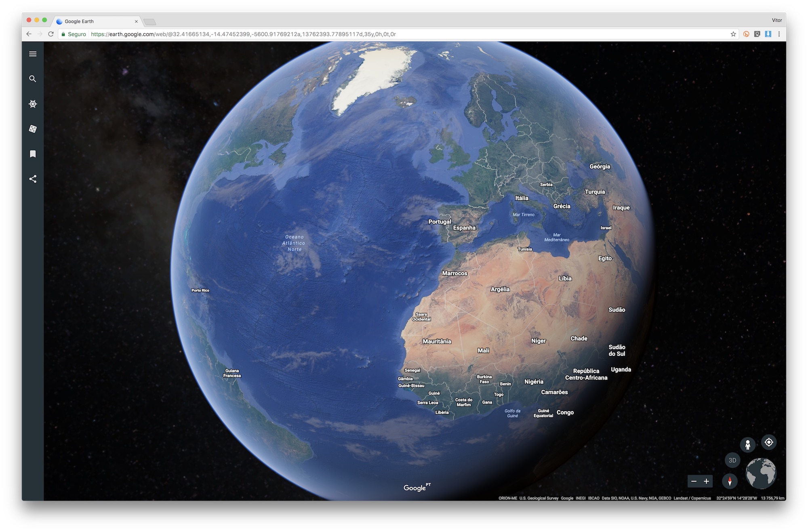Screen dimensions: 808x532
Task: Bookmark page with the star icon
Action: tap(733, 34)
